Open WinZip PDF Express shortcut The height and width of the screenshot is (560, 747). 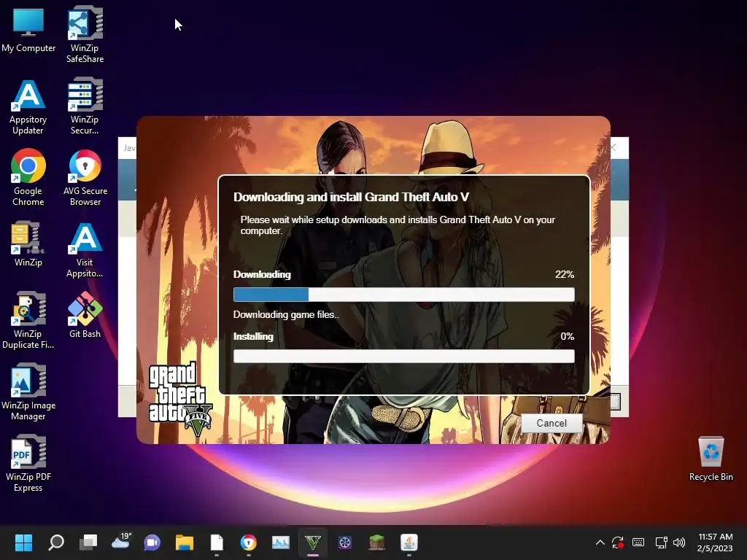[x=28, y=463]
